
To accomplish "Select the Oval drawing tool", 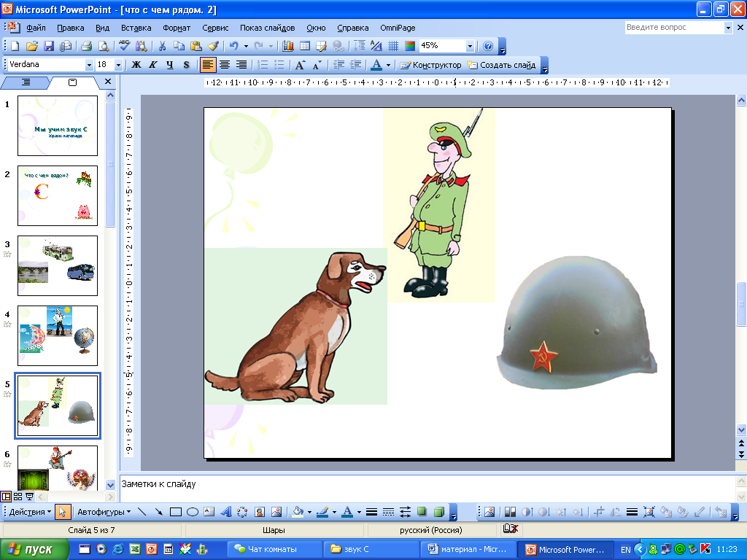I will 193,512.
